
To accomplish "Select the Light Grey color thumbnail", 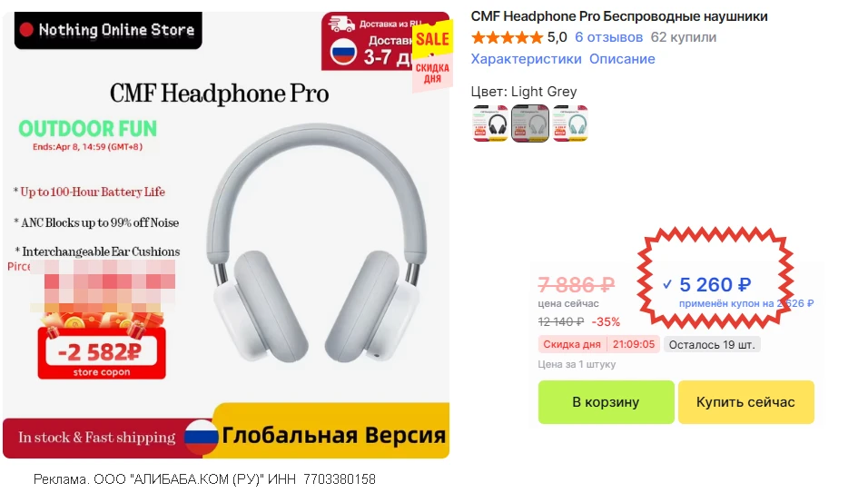I will coord(529,123).
